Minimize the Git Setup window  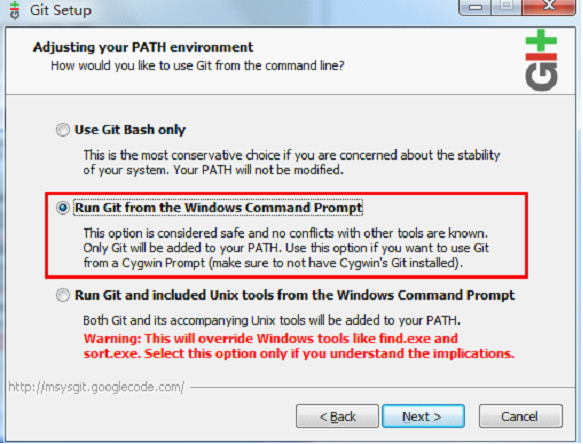tap(475, 7)
